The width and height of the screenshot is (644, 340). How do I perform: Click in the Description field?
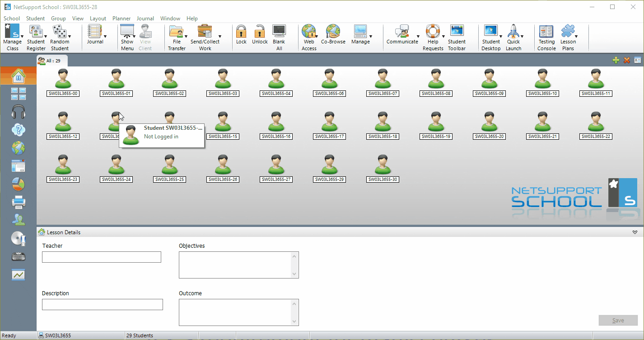[103, 305]
